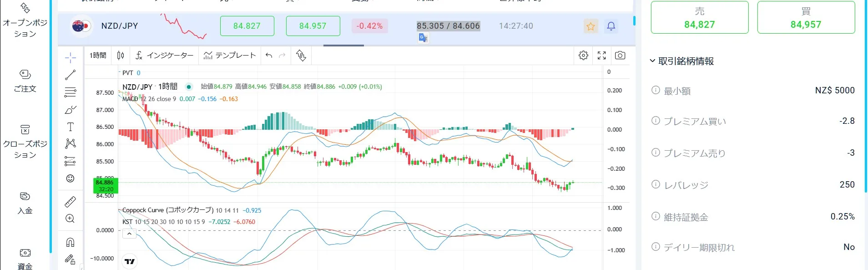Activate the chart zoom-in tool

pyautogui.click(x=71, y=219)
